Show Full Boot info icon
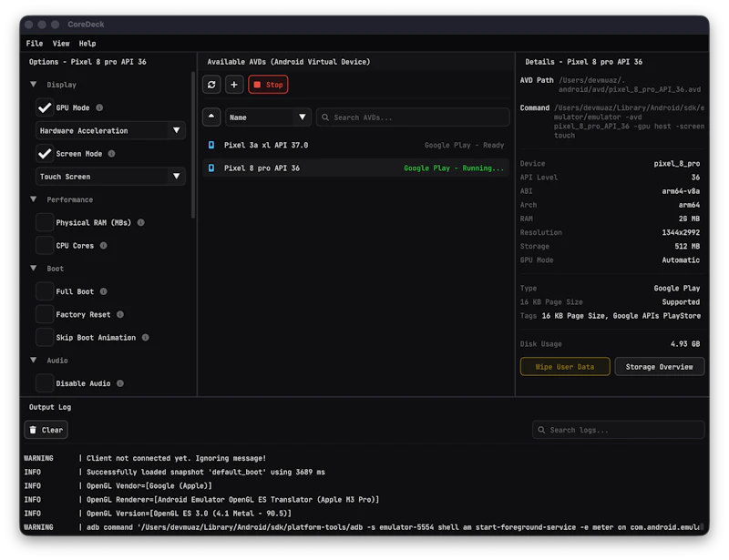Screen dimensions: 729x560 click(104, 291)
